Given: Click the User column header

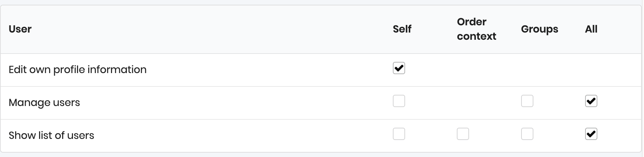Looking at the screenshot, I should [x=20, y=29].
